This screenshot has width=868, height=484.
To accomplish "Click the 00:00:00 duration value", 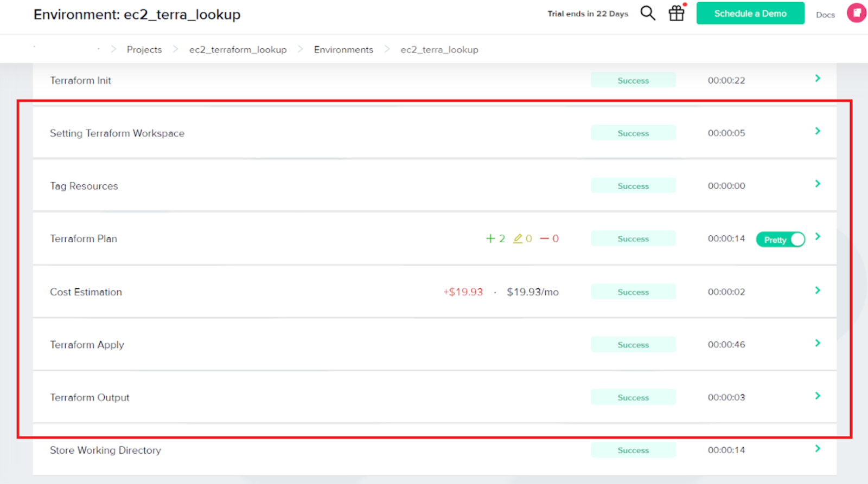I will coord(726,185).
